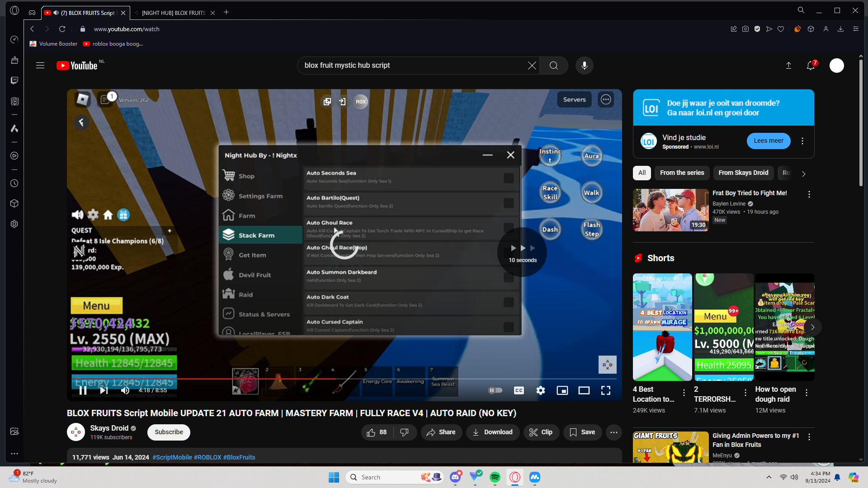Submit search with magnifier button
The height and width of the screenshot is (488, 868).
[x=554, y=66]
